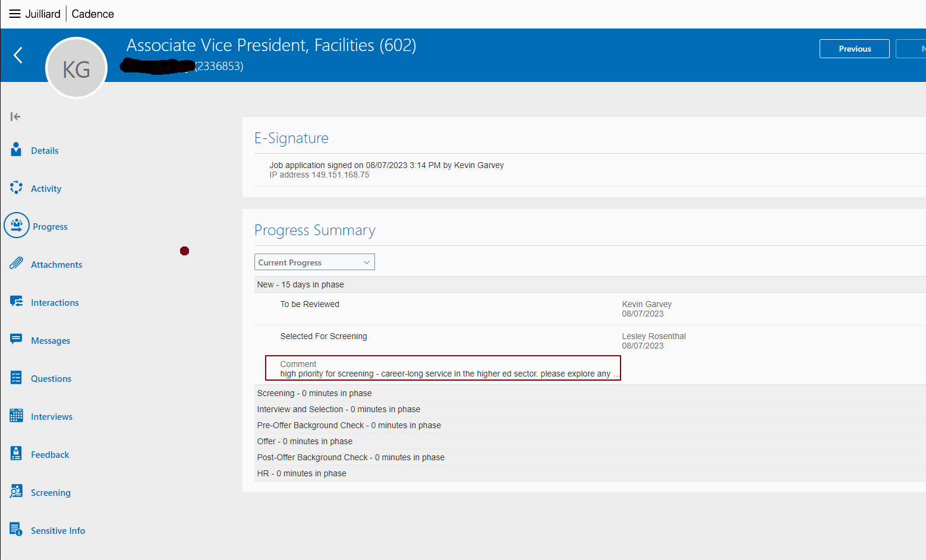Click 'Pre-Offer Background Check' phase row
Viewport: 926px width, 560px height.
(x=590, y=425)
